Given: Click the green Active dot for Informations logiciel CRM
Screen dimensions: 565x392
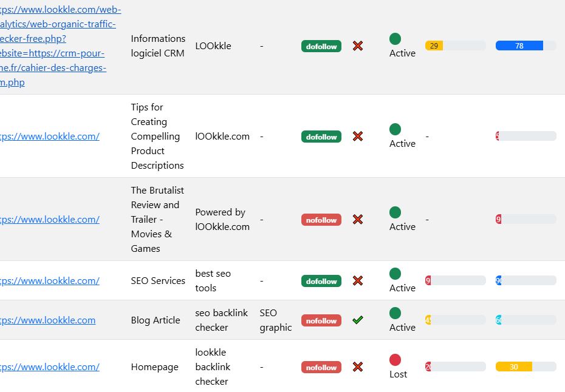Looking at the screenshot, I should point(395,38).
